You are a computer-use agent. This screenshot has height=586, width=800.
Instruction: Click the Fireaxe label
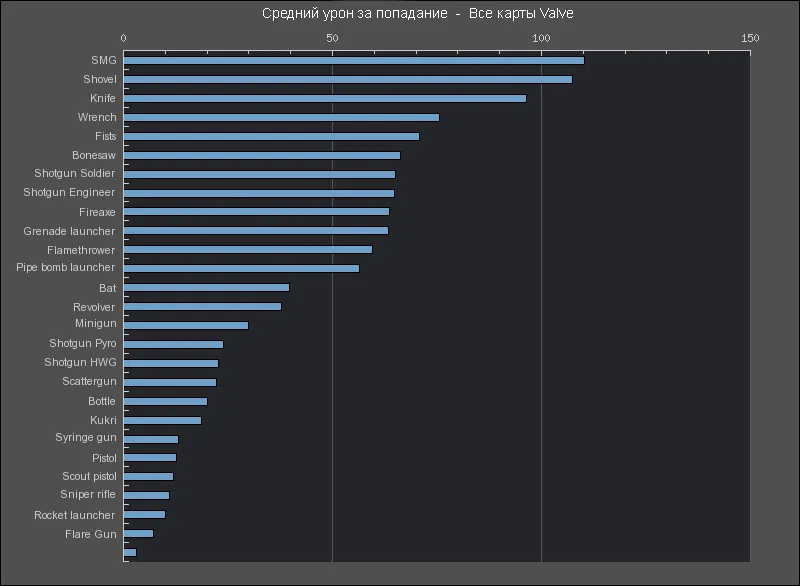(97, 212)
